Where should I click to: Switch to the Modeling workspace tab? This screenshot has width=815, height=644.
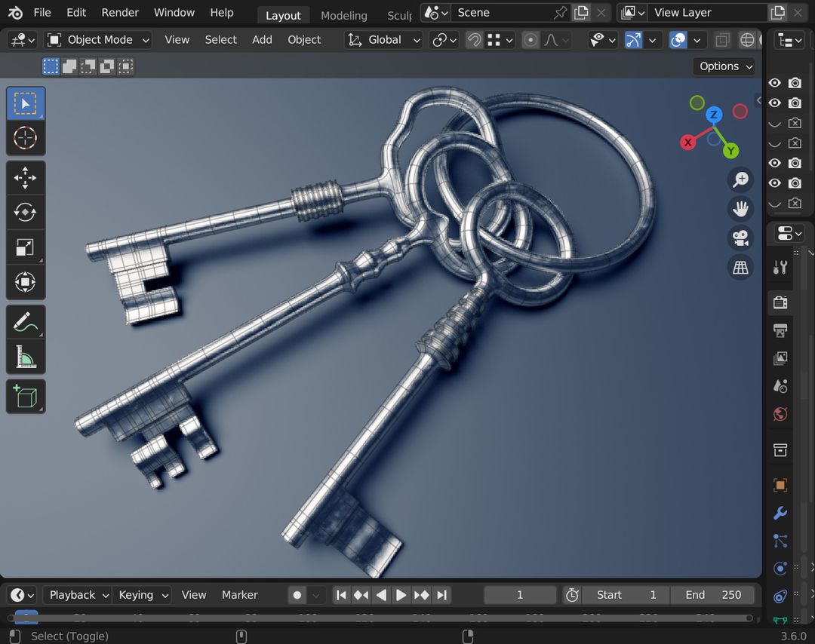(x=343, y=15)
